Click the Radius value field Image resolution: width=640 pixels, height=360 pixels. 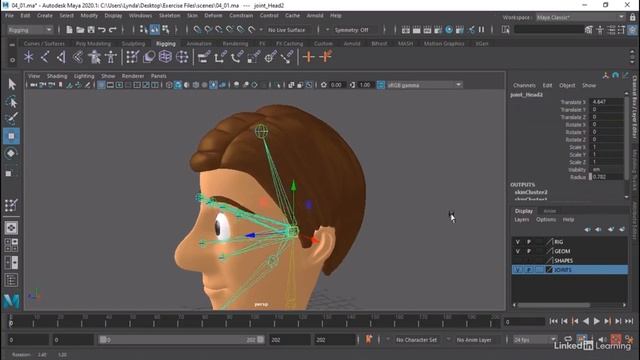pos(607,177)
